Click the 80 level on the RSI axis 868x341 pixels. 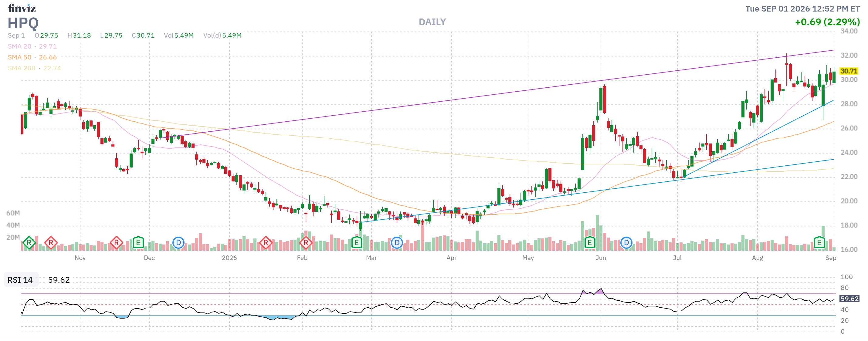[844, 288]
